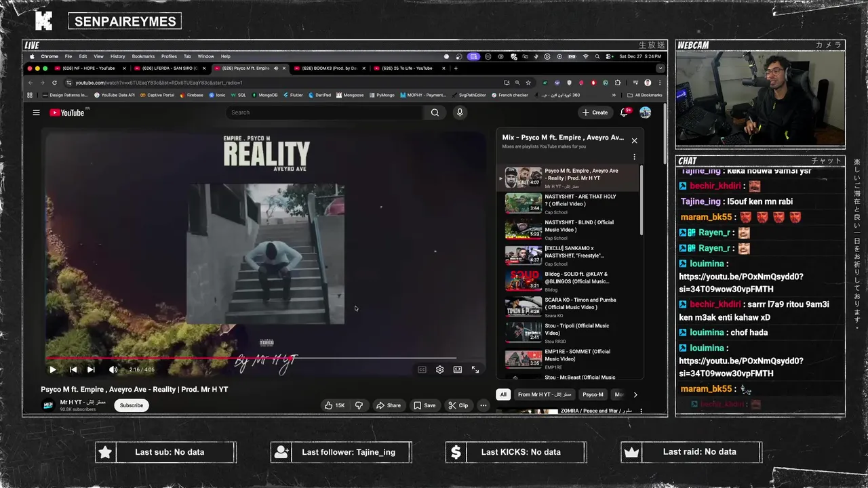Show more filter chips with right chevron
The height and width of the screenshot is (488, 868).
click(x=635, y=394)
